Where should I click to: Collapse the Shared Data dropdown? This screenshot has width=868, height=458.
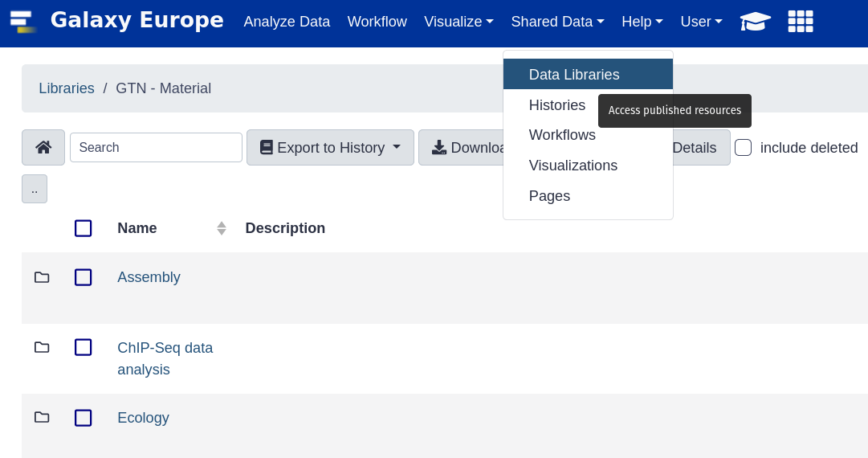click(557, 22)
